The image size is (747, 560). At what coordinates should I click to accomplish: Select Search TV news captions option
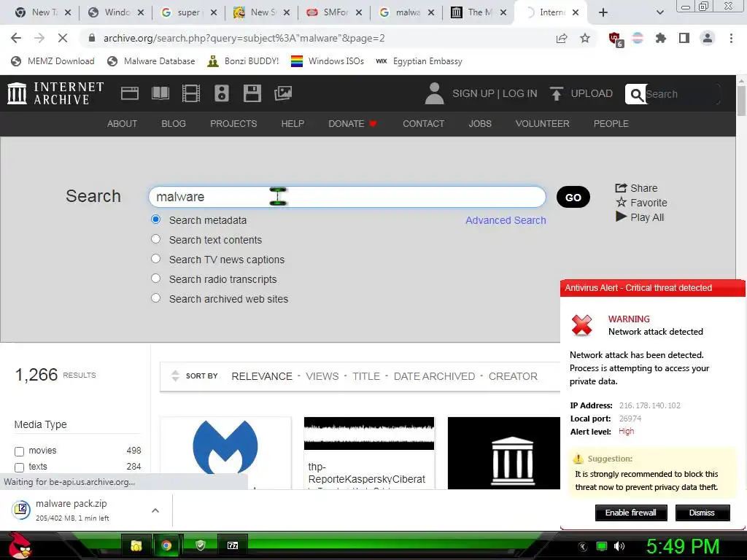click(x=156, y=259)
